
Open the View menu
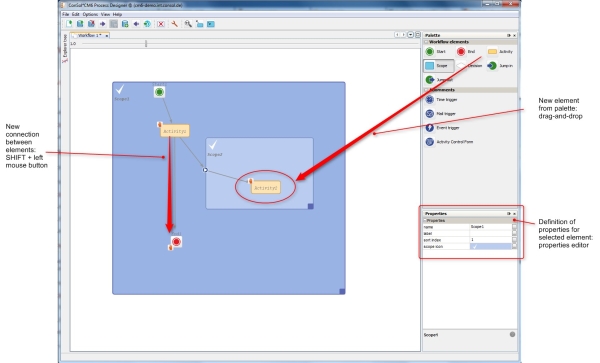click(105, 14)
